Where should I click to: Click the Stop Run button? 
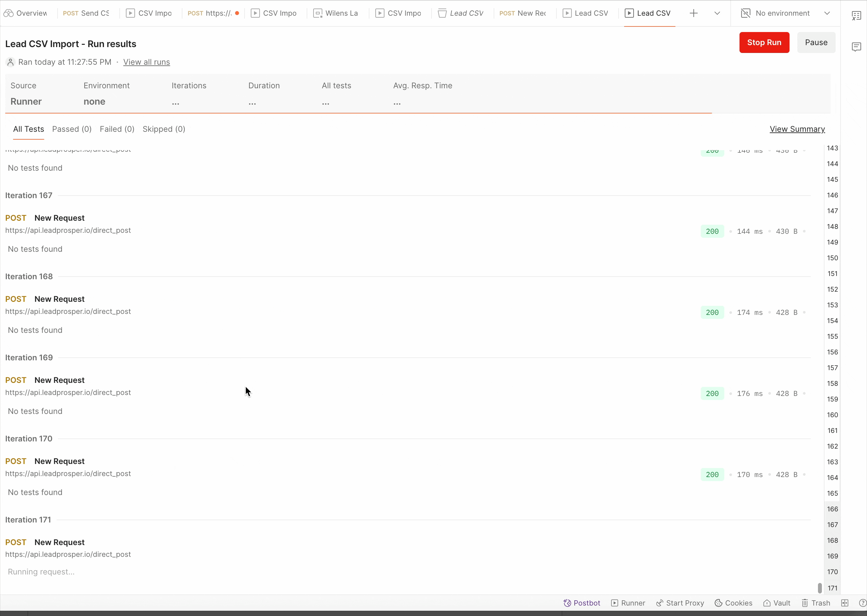(764, 43)
